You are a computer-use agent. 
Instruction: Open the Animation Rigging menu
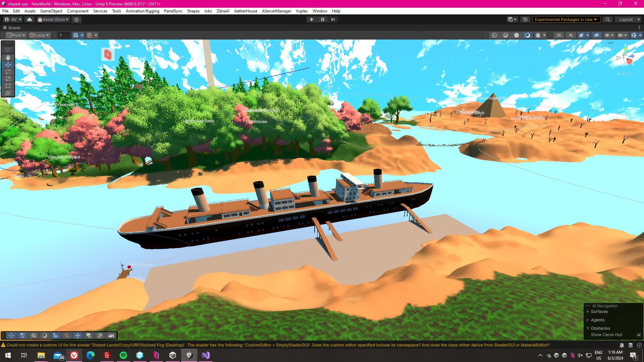click(142, 11)
